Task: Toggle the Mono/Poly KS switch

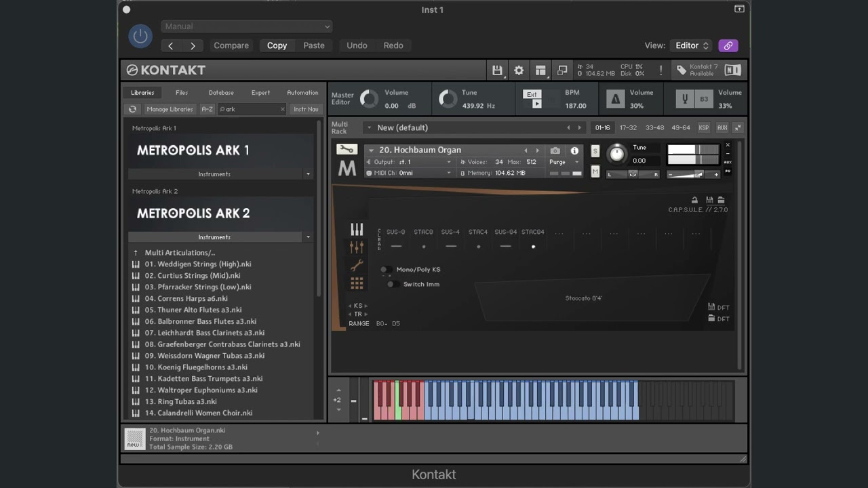Action: pyautogui.click(x=385, y=270)
